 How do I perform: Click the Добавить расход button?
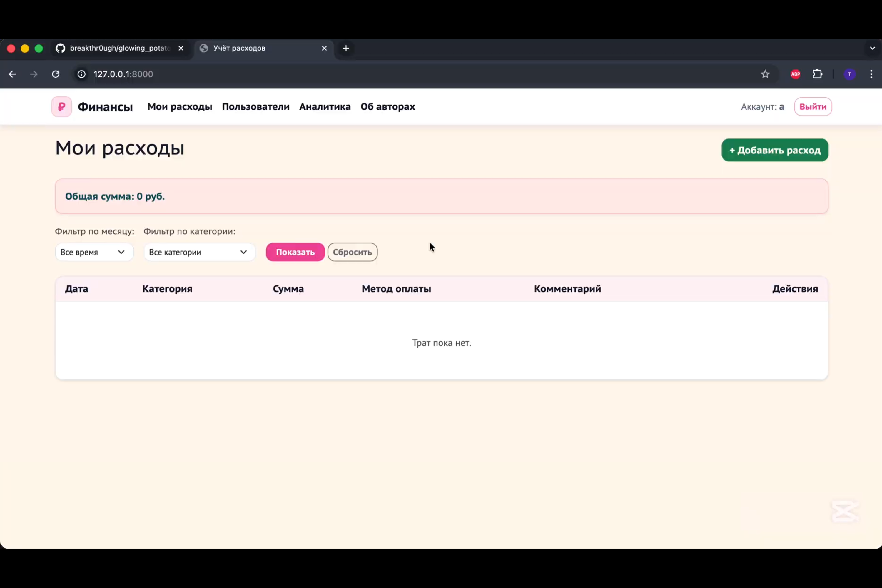coord(774,150)
